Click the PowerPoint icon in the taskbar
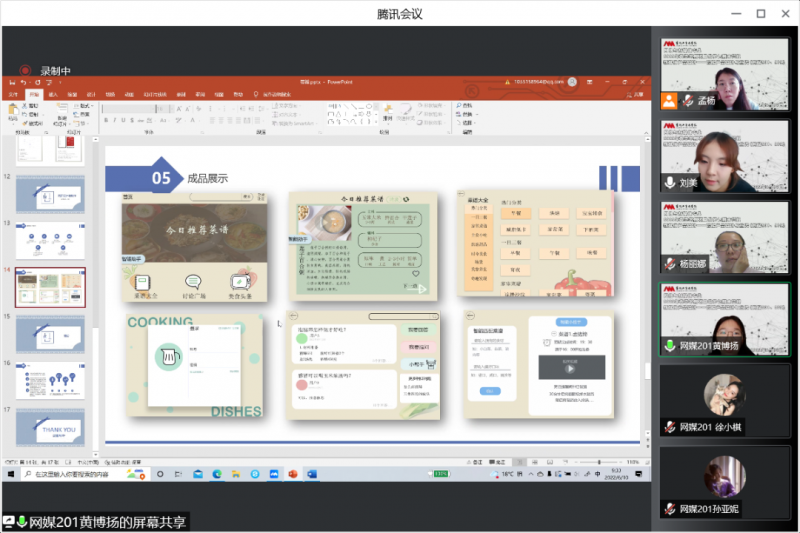This screenshot has width=800, height=533. 293,473
